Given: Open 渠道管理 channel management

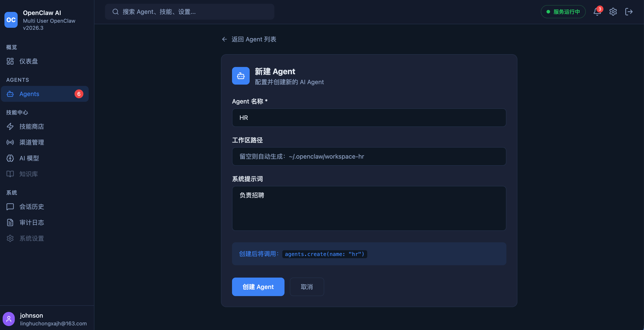Looking at the screenshot, I should point(45,142).
